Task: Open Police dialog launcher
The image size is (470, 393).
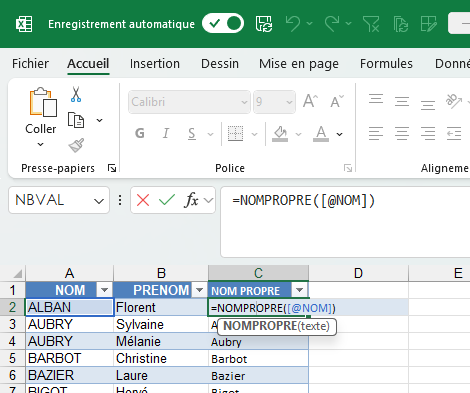Action: click(348, 168)
